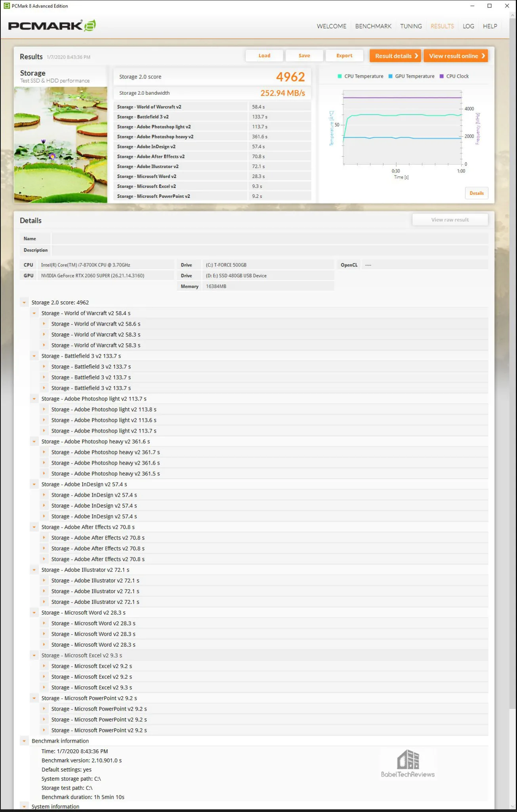This screenshot has width=517, height=812.
Task: Click drive entry SSD 480GB USB Device
Action: [236, 276]
